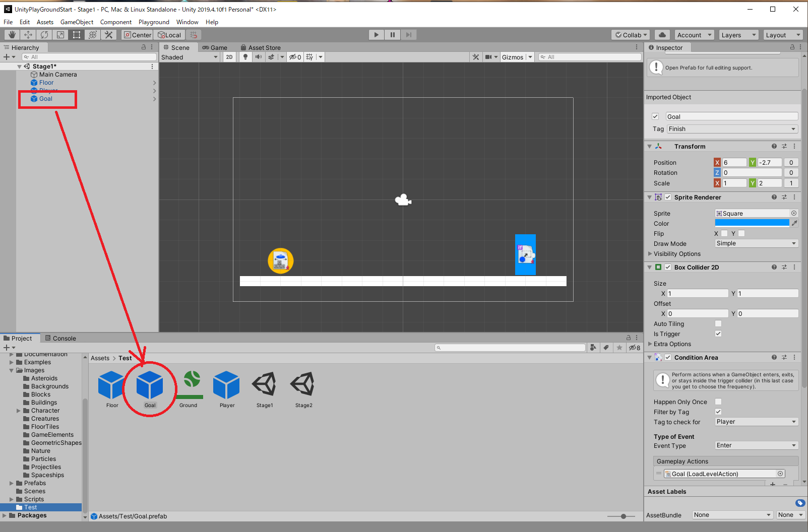Image resolution: width=808 pixels, height=532 pixels.
Task: Enable the Happen Only Once checkbox
Action: pyautogui.click(x=718, y=402)
